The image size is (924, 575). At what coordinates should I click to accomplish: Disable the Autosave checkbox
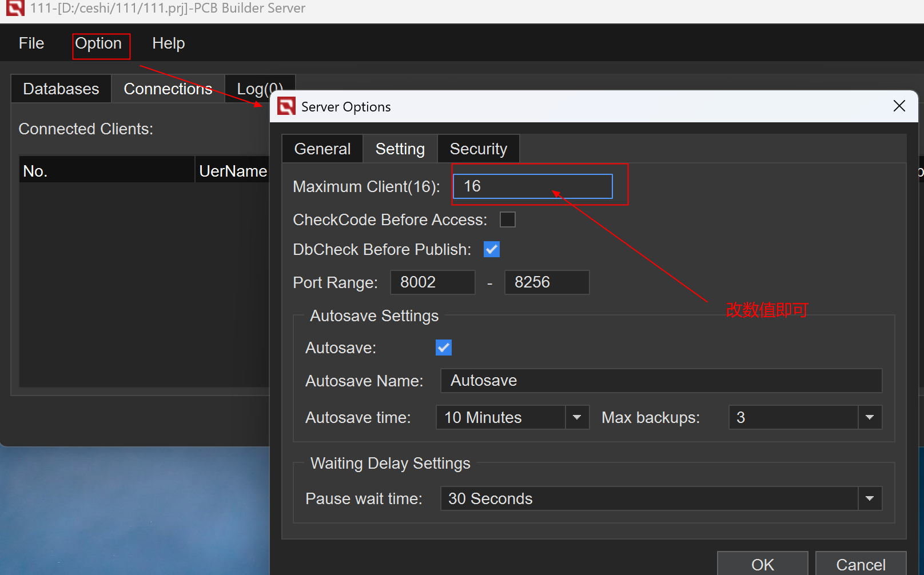click(443, 348)
